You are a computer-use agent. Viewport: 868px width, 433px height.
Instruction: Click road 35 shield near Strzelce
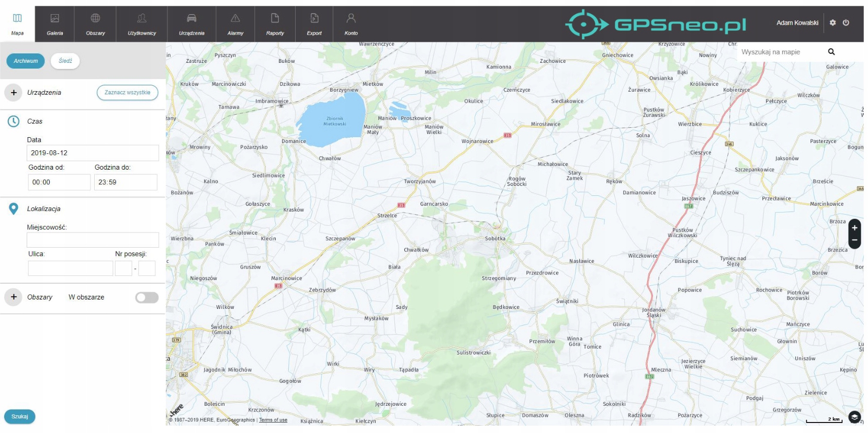point(401,205)
